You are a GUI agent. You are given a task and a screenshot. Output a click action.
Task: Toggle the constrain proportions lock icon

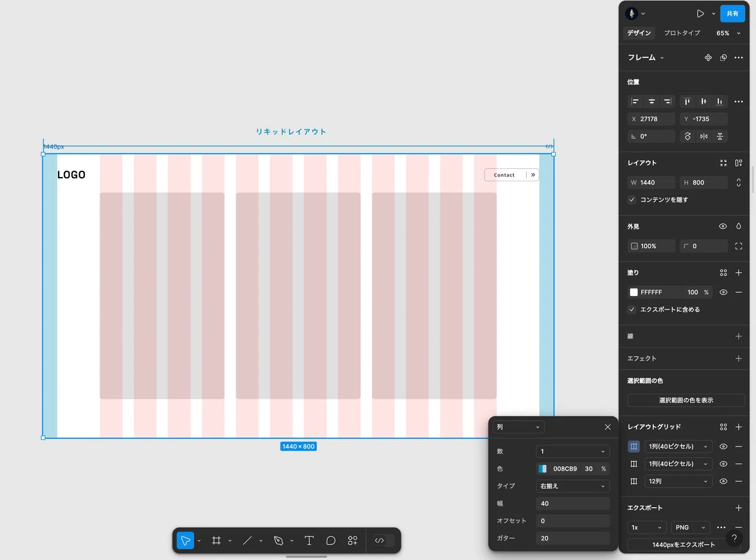739,183
